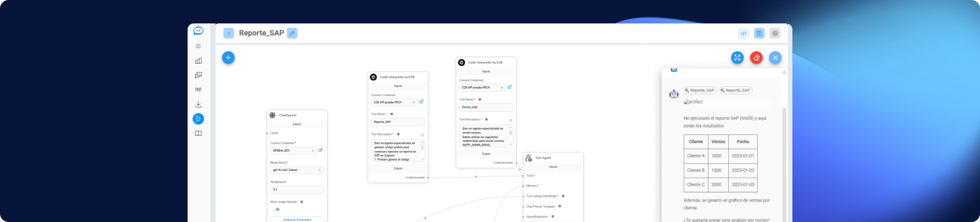Open the OPENAI_KEY credential dropdown
Image resolution: width=980 pixels, height=222 pixels.
(294, 150)
